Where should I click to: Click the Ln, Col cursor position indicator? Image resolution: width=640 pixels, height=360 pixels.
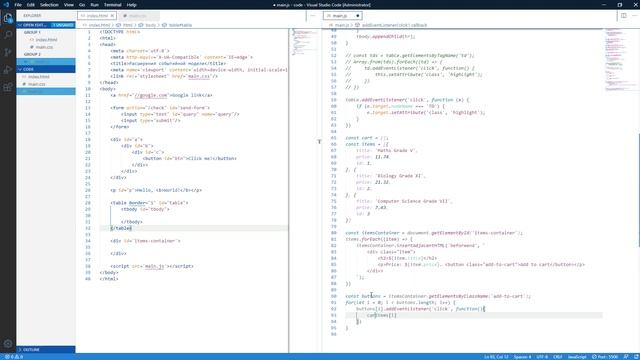coord(496,357)
